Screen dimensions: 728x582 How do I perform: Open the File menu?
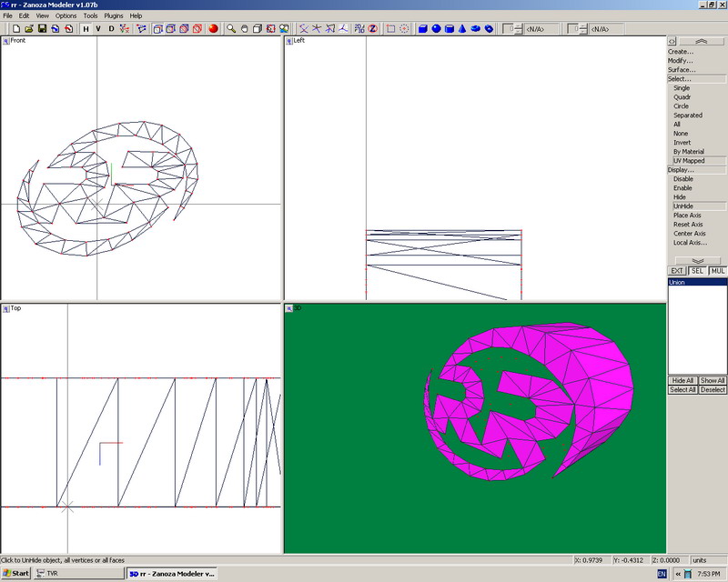point(8,15)
